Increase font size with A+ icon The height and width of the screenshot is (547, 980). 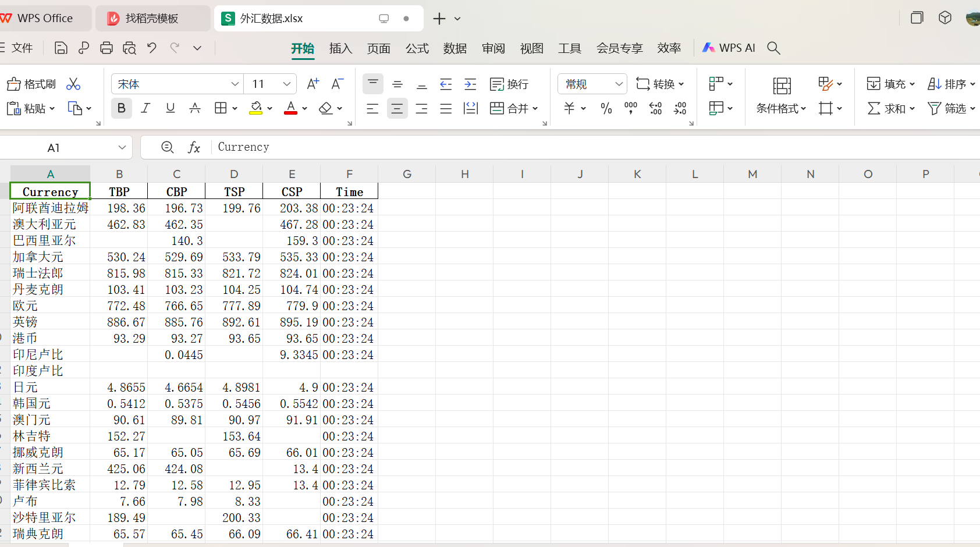tap(313, 84)
